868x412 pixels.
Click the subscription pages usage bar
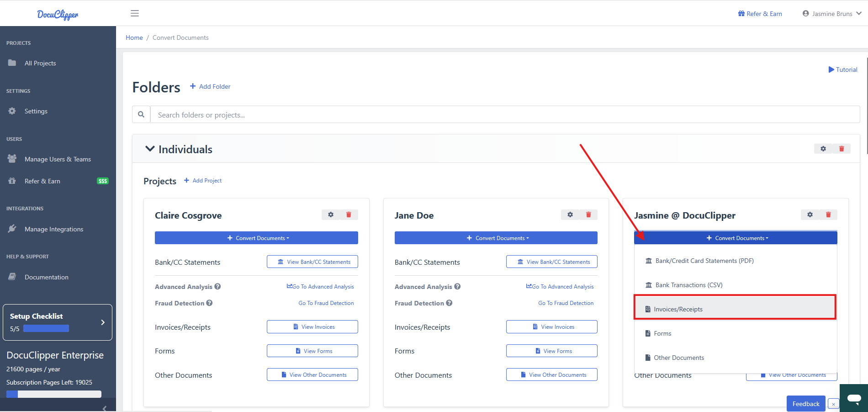click(54, 394)
